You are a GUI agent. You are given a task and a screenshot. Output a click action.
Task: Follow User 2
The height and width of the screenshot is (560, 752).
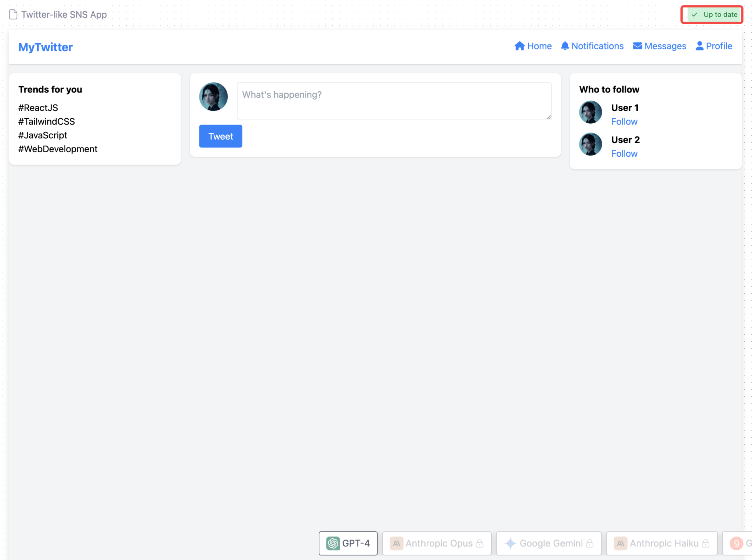click(624, 153)
